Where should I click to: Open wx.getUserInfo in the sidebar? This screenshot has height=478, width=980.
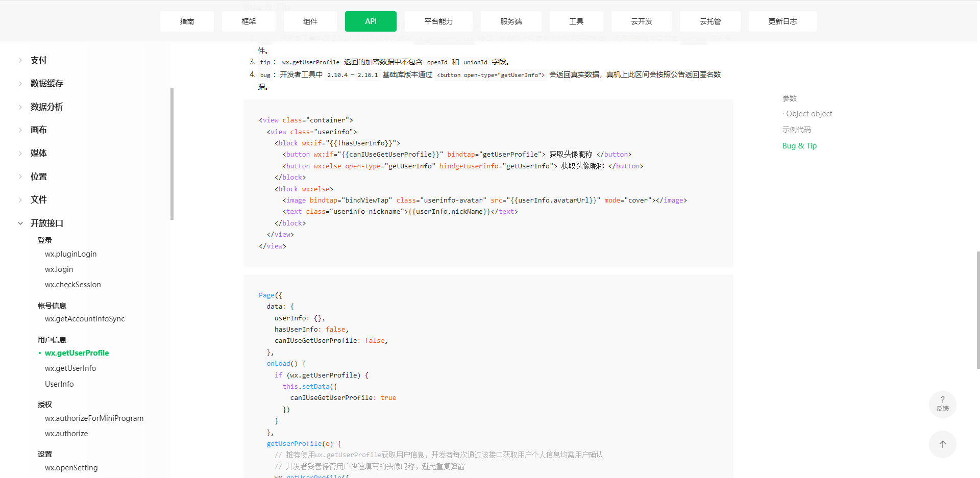pyautogui.click(x=70, y=368)
